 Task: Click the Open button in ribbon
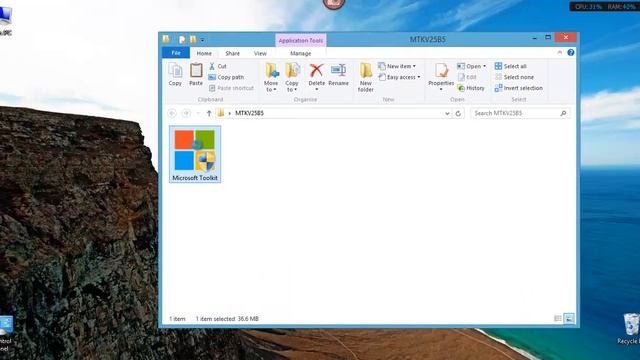(x=472, y=66)
